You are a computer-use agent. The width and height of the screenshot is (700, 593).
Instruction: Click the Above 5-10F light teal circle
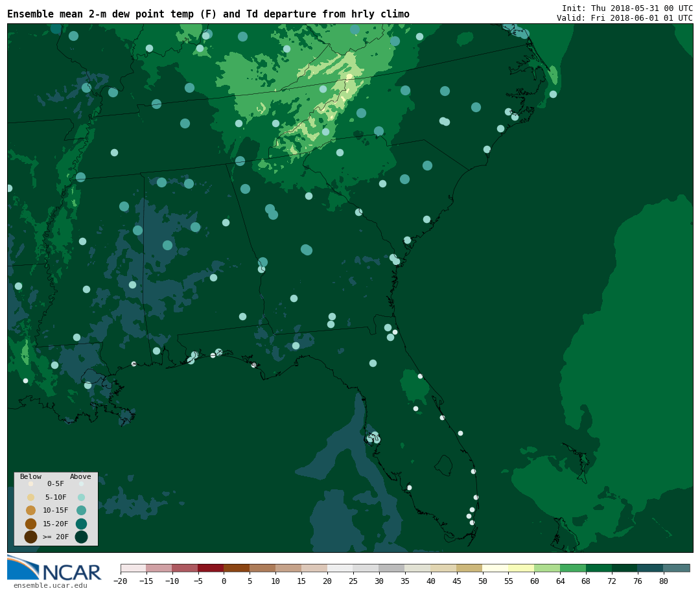[x=81, y=498]
